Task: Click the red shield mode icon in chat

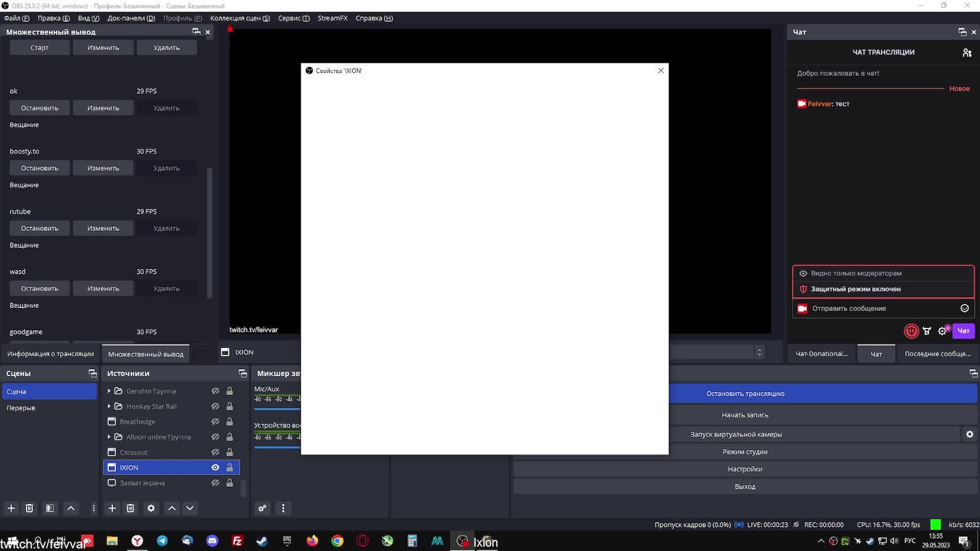Action: coord(911,331)
